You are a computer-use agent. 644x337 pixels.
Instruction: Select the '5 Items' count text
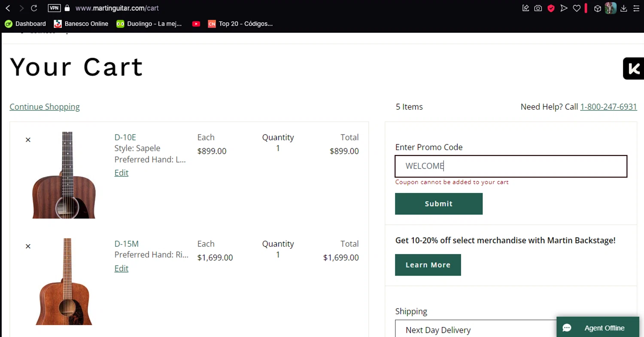click(x=409, y=107)
